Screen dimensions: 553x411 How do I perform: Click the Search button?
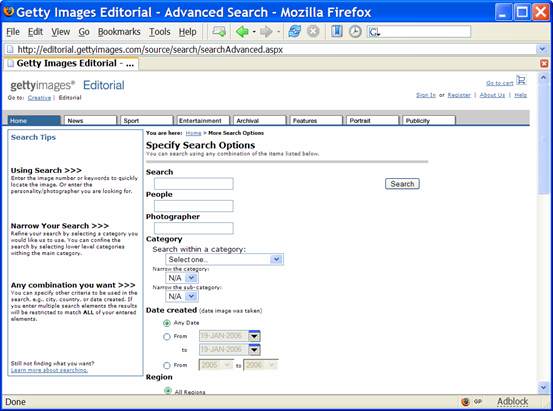[x=402, y=184]
